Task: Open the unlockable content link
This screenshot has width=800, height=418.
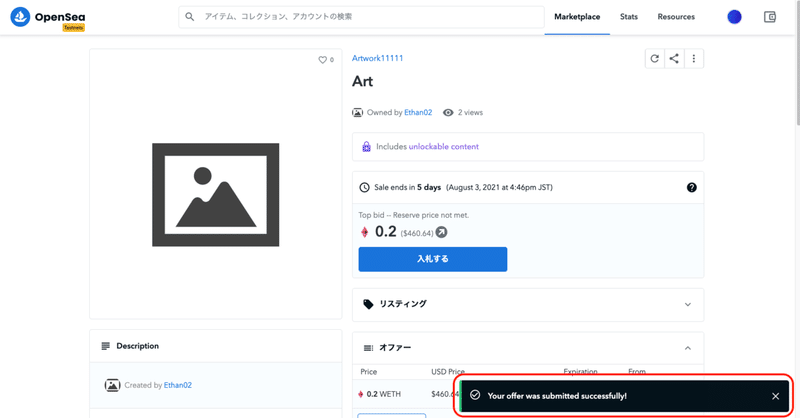Action: [443, 146]
